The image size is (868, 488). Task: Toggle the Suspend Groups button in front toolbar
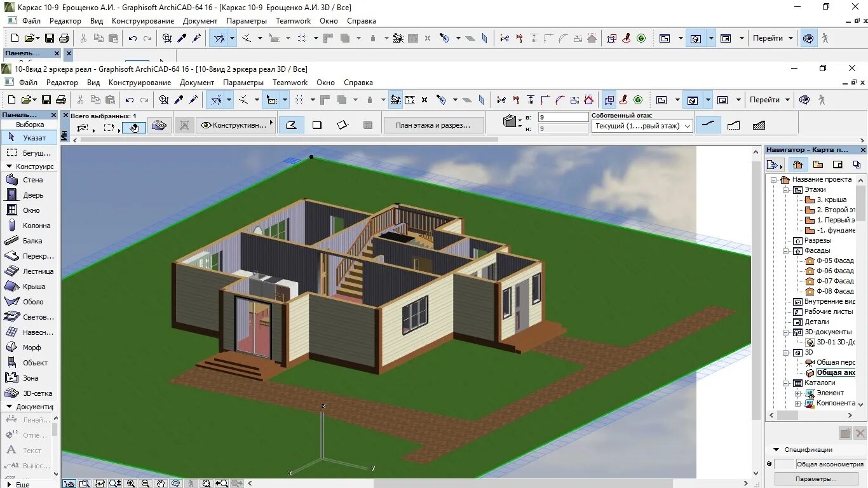pyautogui.click(x=609, y=100)
